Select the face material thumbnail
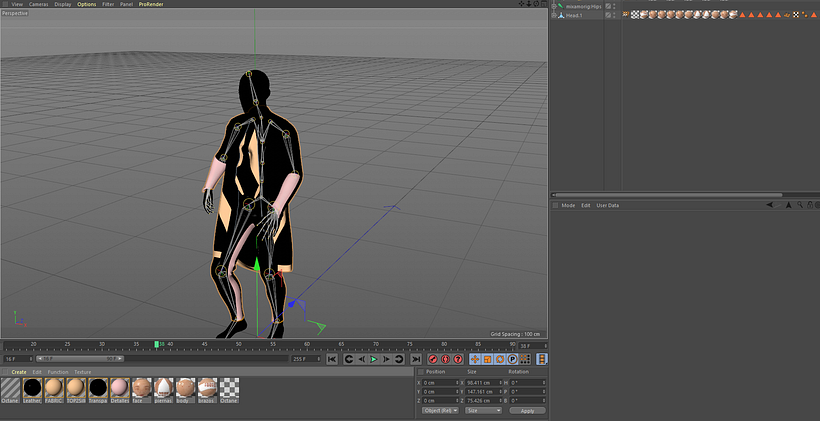Image resolution: width=820 pixels, height=421 pixels. click(x=141, y=390)
